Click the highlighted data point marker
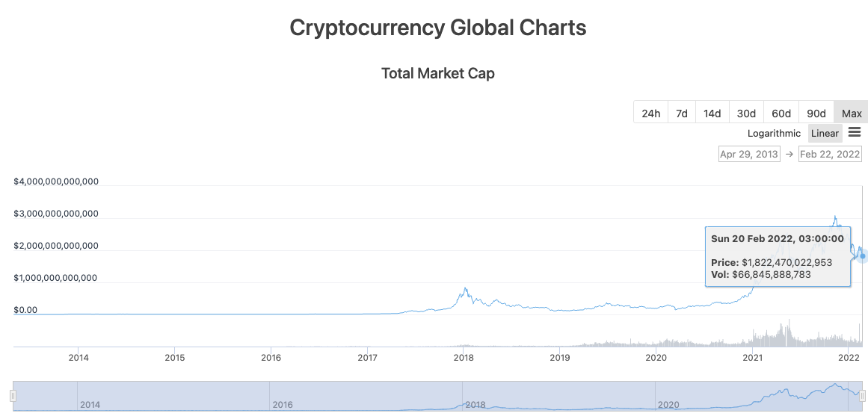The width and height of the screenshot is (868, 419). [863, 256]
